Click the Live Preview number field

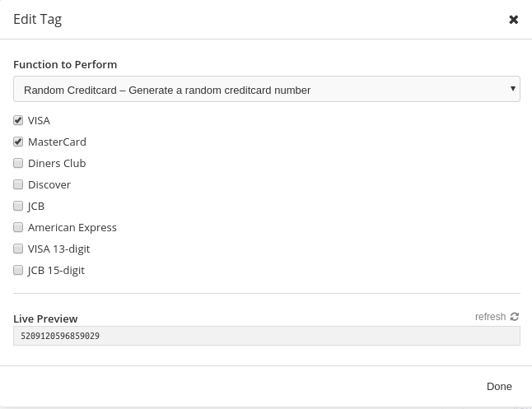[267, 336]
